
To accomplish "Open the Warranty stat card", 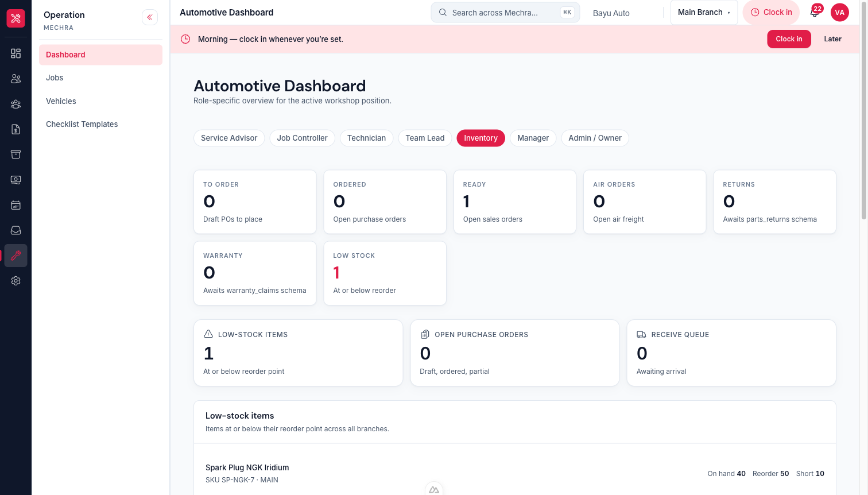I will pos(255,273).
